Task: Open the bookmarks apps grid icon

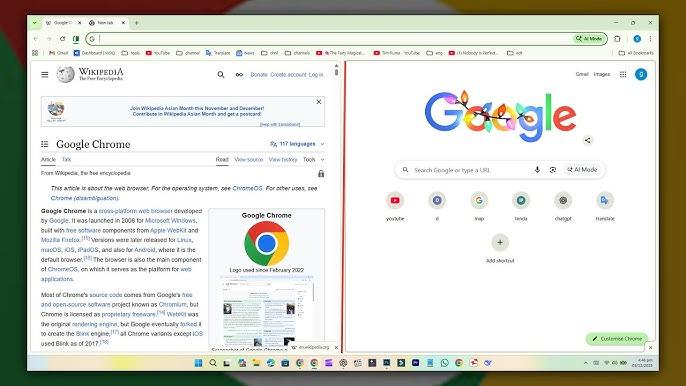Action: [35, 53]
